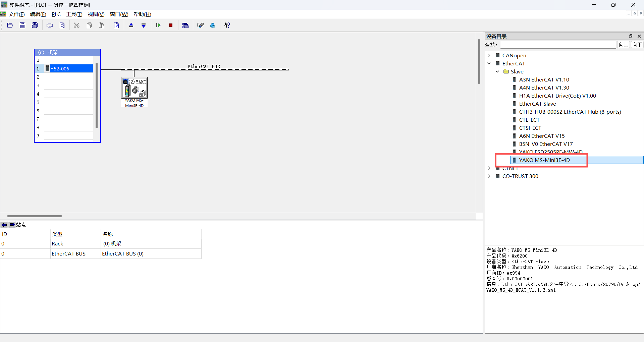Open the 视图(V) menu

pos(96,14)
